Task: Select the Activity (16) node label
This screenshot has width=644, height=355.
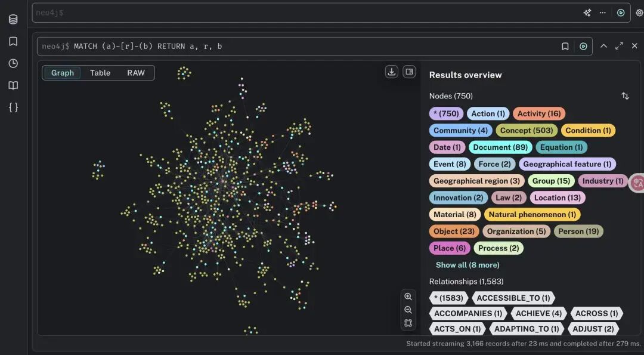Action: tap(539, 114)
